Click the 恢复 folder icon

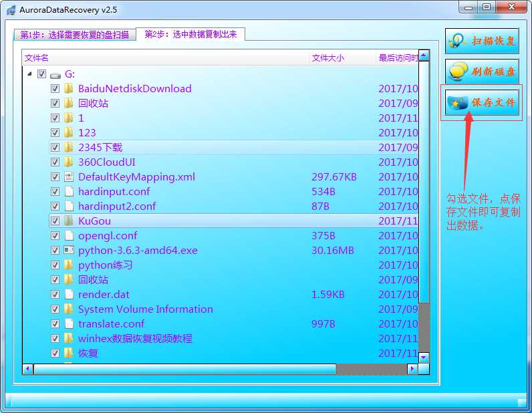(69, 354)
